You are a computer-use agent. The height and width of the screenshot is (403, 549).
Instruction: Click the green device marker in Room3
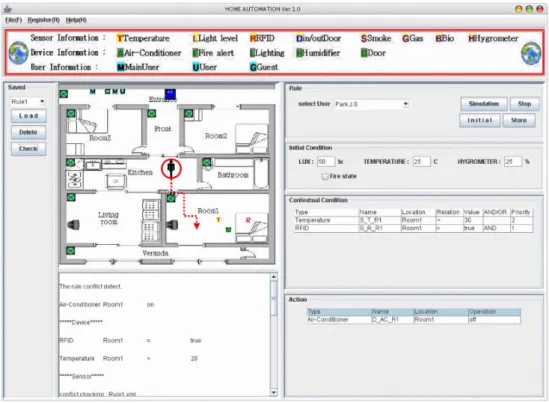[71, 113]
